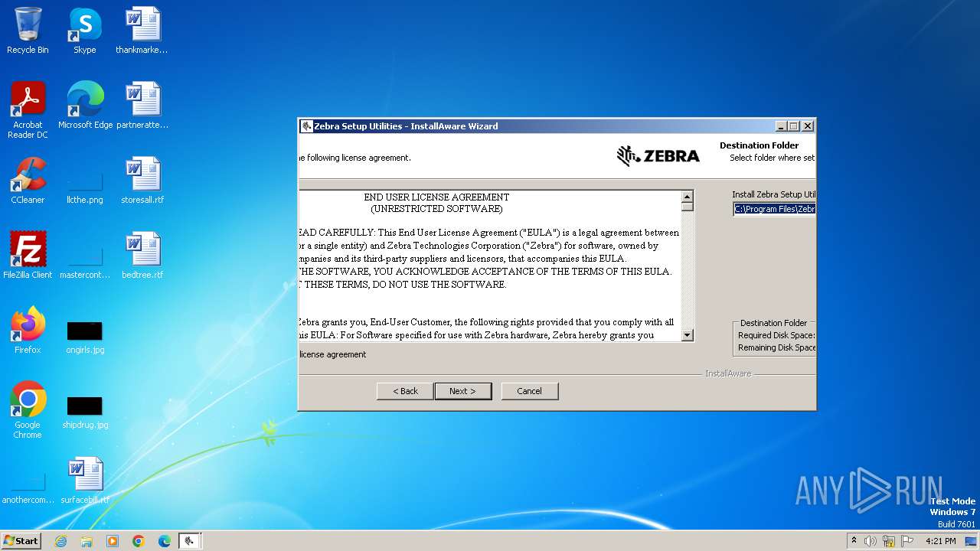Click the network tray icon
Screen dimensions: 980x551
click(x=889, y=541)
